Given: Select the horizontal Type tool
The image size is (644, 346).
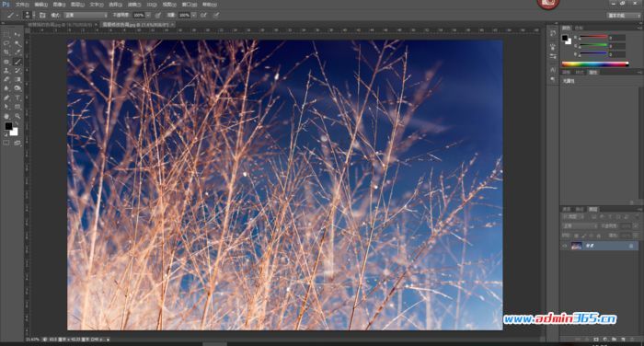Looking at the screenshot, I should click(x=17, y=98).
